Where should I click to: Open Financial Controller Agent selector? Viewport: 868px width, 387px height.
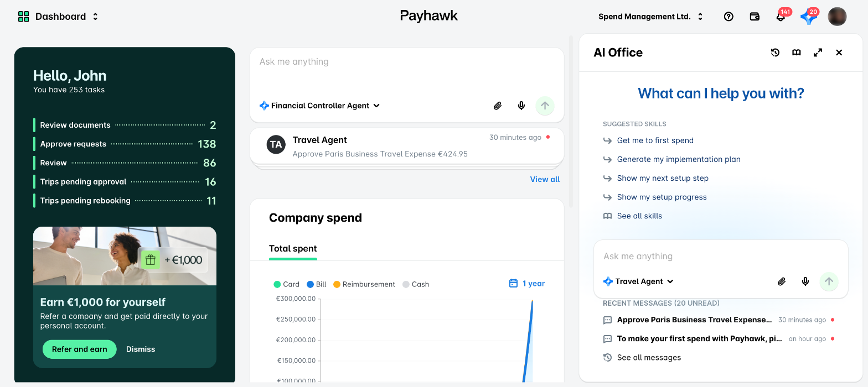[x=320, y=106]
